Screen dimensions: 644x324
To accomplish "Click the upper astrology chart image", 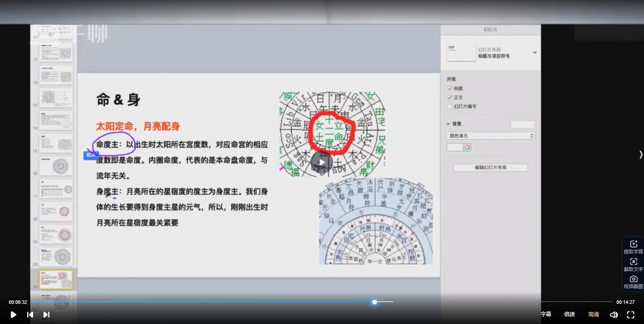I will (332, 134).
